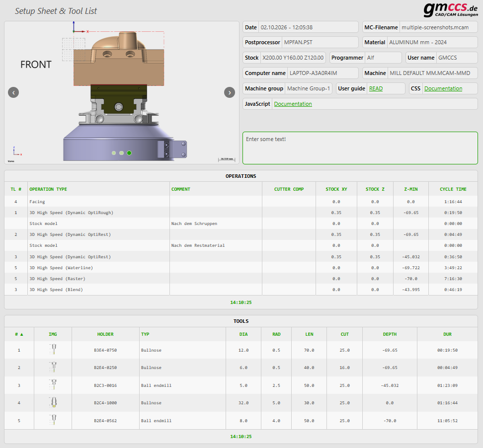Image resolution: width=483 pixels, height=448 pixels.
Task: Click the STOCK XY column header
Action: pyautogui.click(x=336, y=189)
